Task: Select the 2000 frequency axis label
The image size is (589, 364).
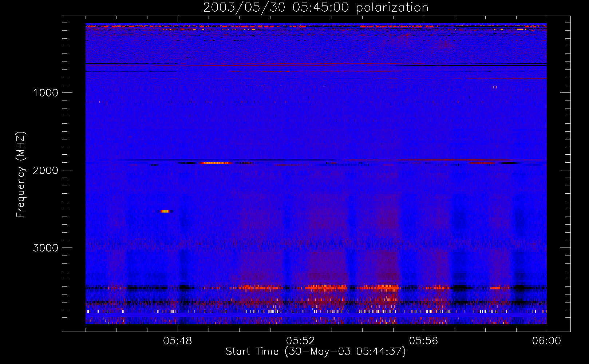Action: tap(46, 170)
